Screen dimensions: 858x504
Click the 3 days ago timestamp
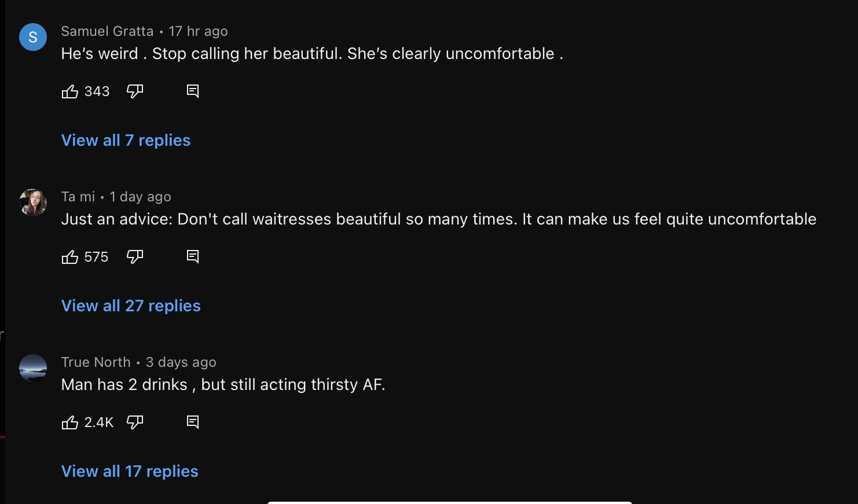coord(181,362)
